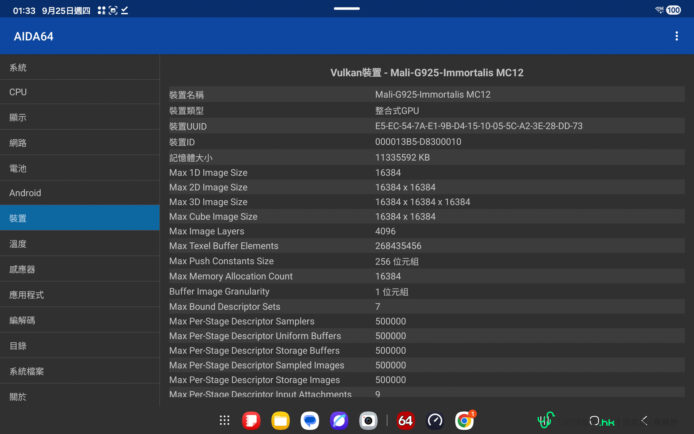Select Max Image Layers 4096 row

[x=426, y=231]
